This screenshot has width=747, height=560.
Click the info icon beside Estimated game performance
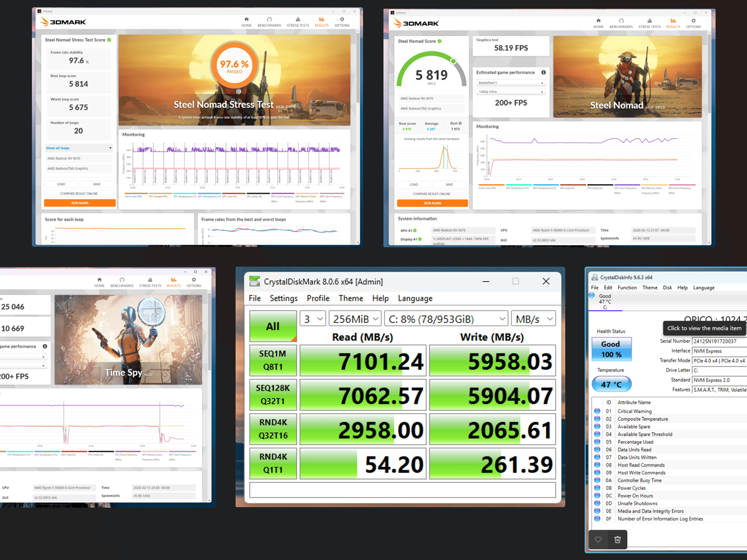pos(543,72)
